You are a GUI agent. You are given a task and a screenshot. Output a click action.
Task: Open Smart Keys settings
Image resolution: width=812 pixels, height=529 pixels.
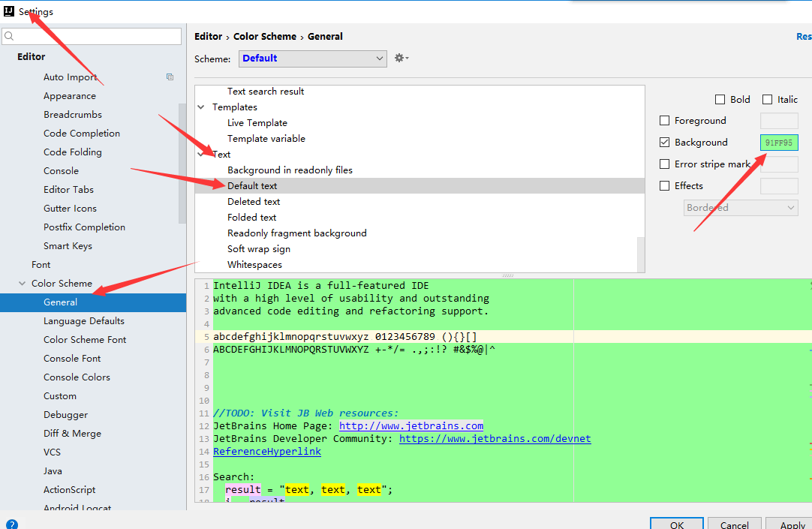68,246
